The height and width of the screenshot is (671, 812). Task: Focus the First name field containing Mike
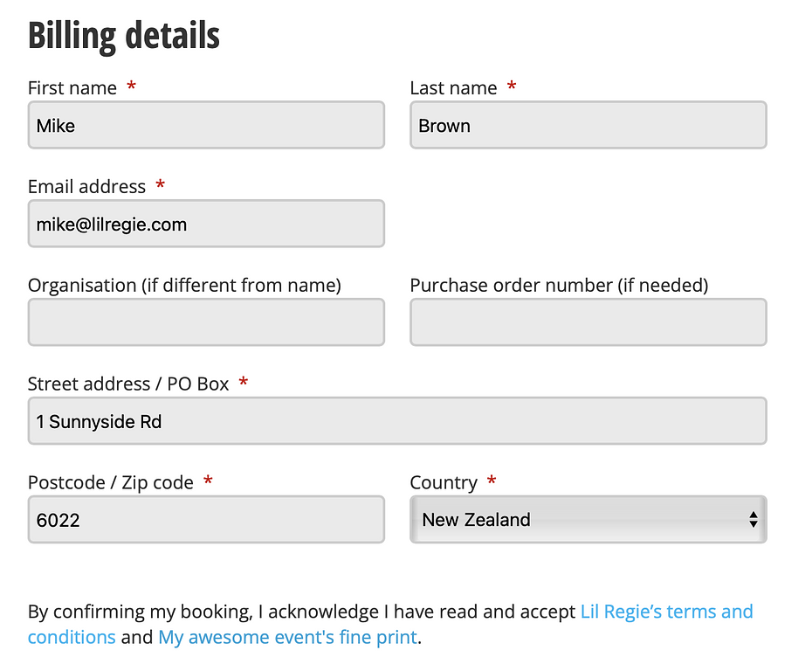[206, 125]
